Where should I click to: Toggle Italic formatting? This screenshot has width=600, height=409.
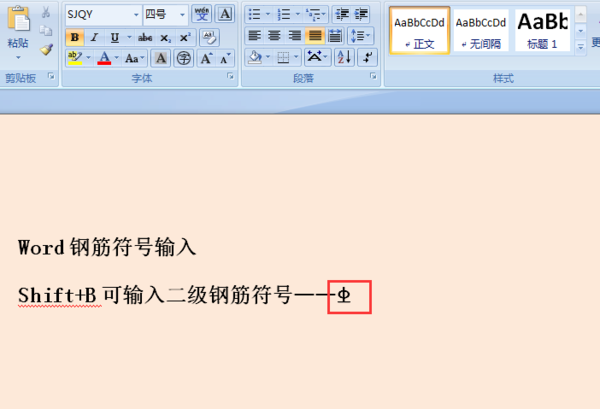pos(94,37)
